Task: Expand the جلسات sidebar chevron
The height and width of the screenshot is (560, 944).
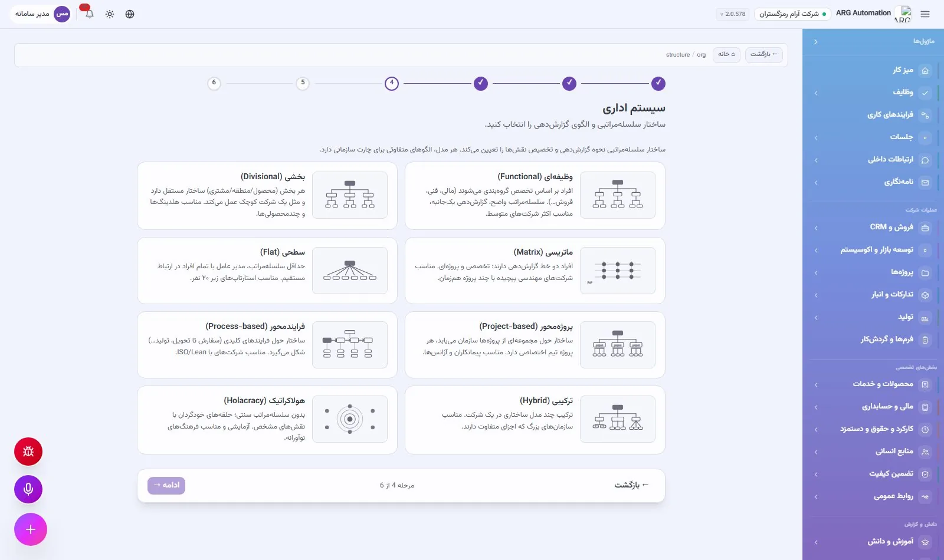Action: [x=816, y=138]
